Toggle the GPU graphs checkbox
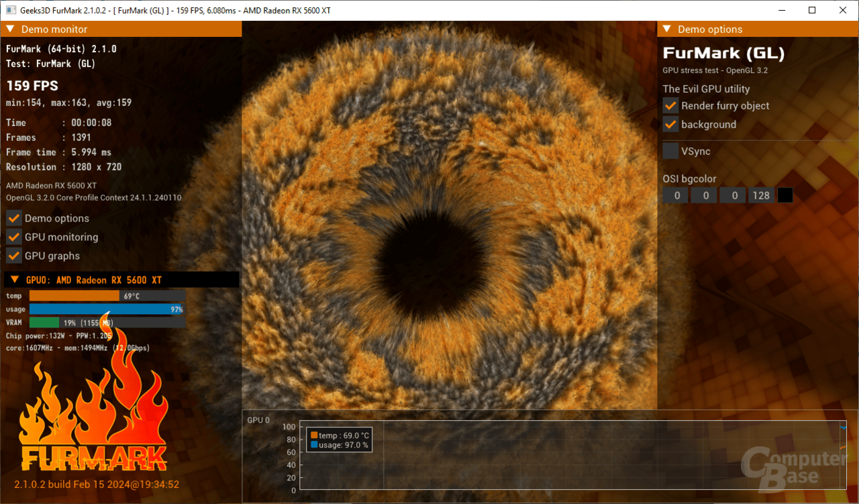Image resolution: width=859 pixels, height=504 pixels. coord(13,255)
